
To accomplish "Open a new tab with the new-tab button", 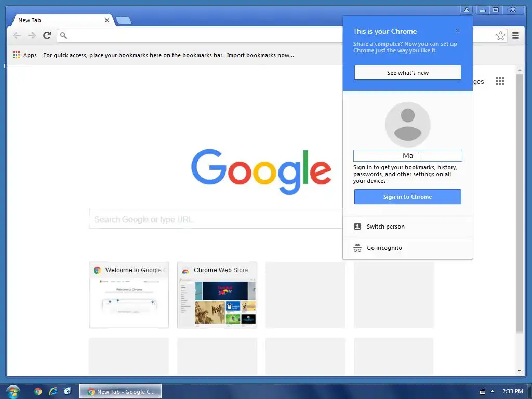I will 124,20.
